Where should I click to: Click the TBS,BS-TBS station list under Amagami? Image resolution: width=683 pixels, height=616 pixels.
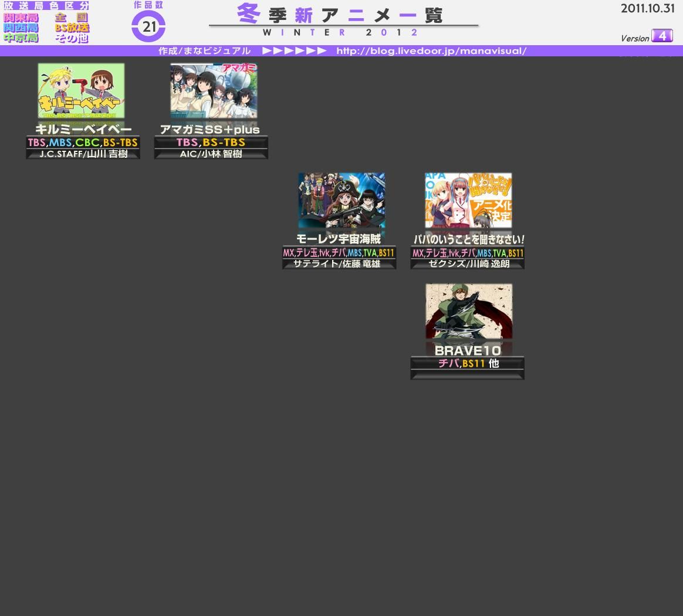coord(211,143)
